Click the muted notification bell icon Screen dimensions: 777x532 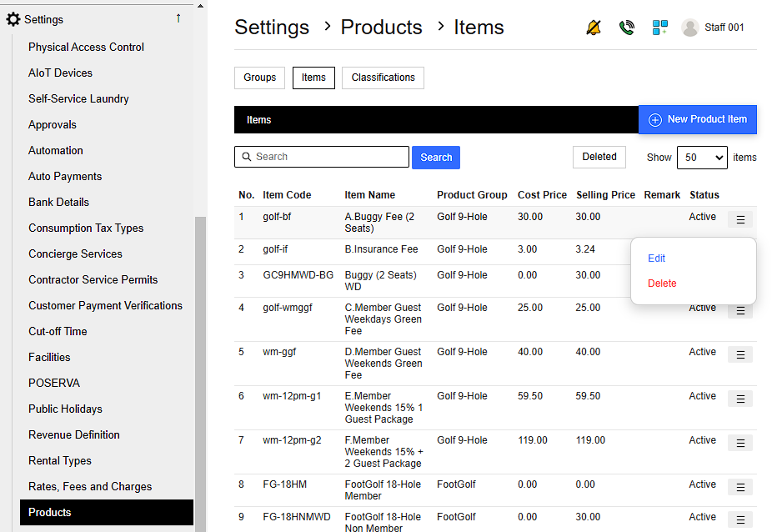594,28
